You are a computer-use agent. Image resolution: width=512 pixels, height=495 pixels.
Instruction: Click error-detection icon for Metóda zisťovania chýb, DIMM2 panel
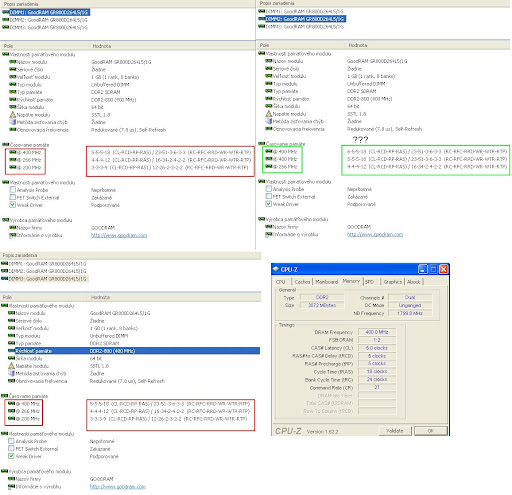(x=269, y=121)
